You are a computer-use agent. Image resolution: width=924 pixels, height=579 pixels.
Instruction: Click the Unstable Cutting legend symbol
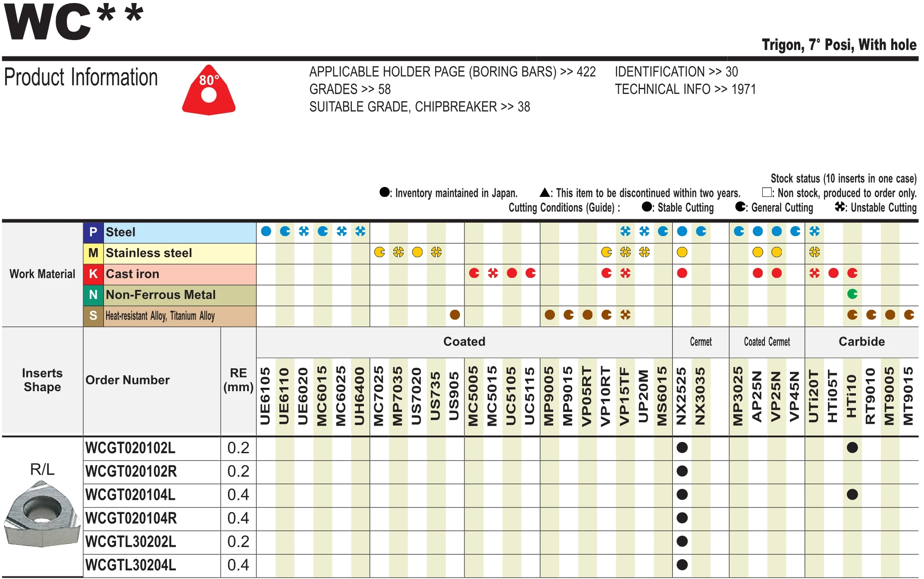(x=839, y=207)
